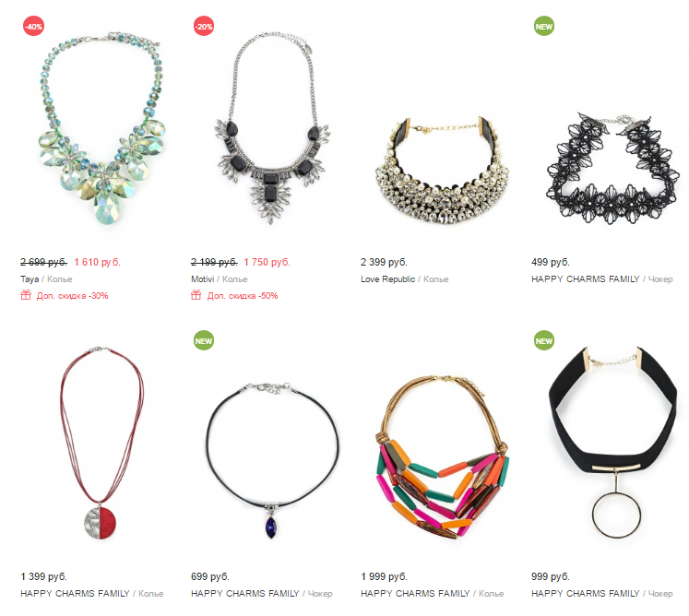The width and height of the screenshot is (689, 616).
Task: View the red cord pendant necklace photo
Action: pyautogui.click(x=101, y=443)
